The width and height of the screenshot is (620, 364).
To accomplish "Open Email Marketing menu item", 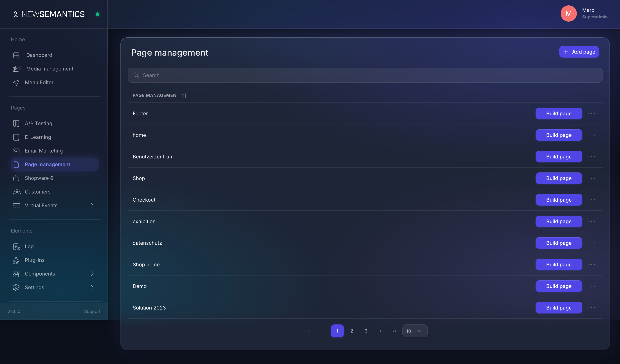I will [x=55, y=151].
